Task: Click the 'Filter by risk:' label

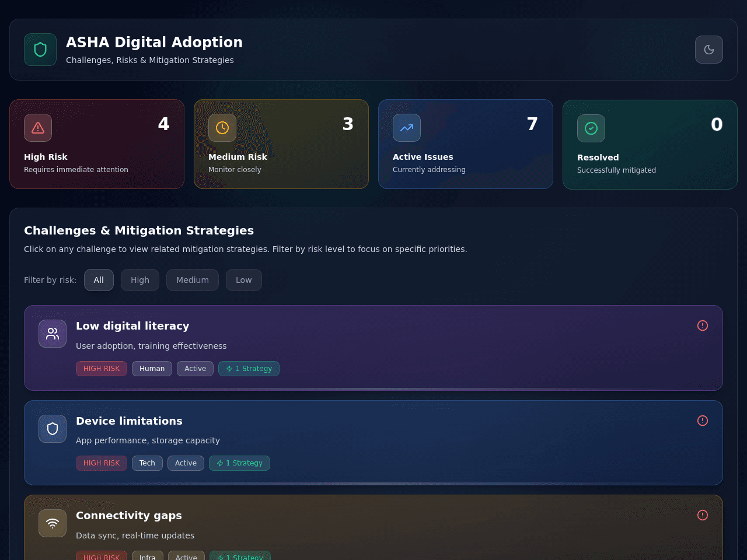Action: 50,280
